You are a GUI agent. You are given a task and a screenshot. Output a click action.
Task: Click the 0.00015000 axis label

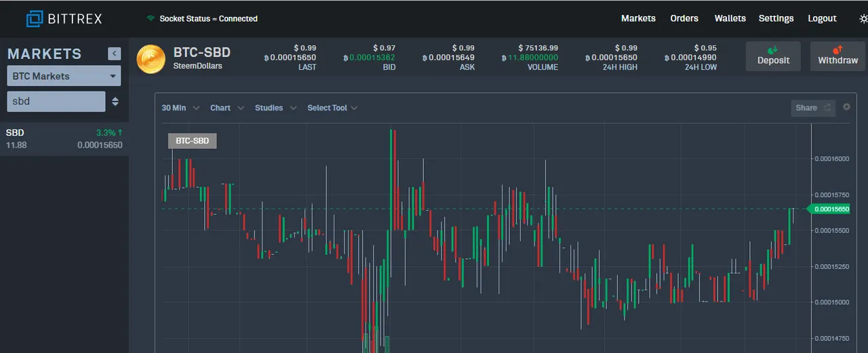(831, 302)
